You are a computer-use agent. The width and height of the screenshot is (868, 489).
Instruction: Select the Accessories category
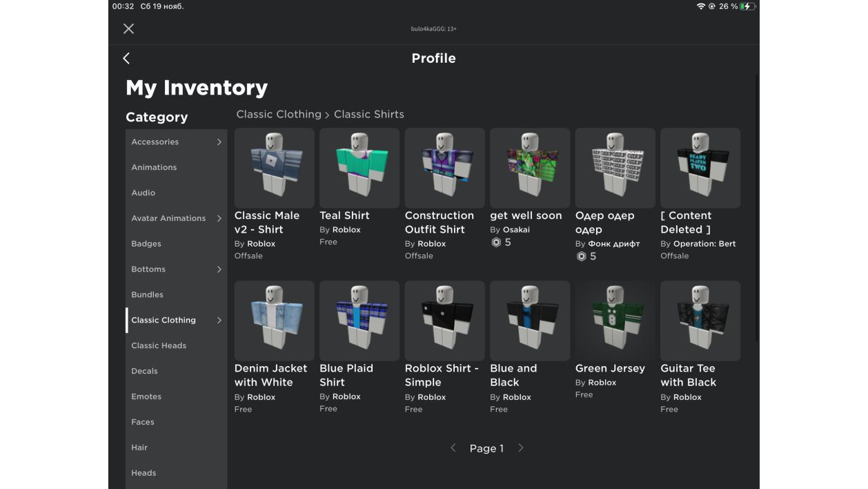(x=176, y=142)
